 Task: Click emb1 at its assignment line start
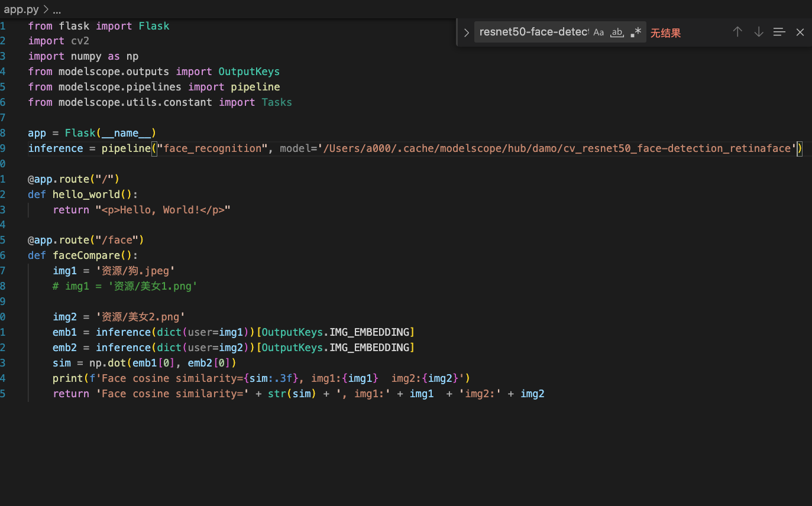click(x=64, y=332)
